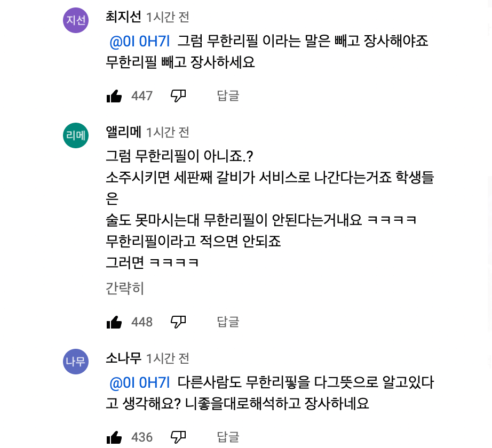Open 앨리메's profile picture
Screen dimensions: 492x448
coord(75,135)
